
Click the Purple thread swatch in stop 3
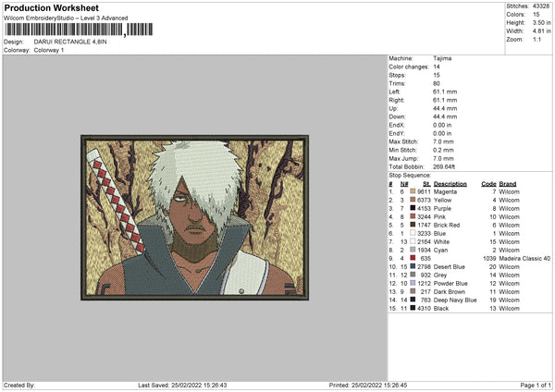(x=413, y=208)
